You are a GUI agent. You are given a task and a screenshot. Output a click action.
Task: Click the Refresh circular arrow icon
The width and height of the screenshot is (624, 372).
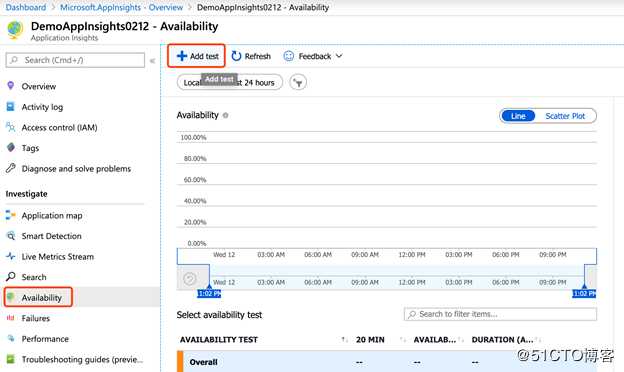pos(236,56)
